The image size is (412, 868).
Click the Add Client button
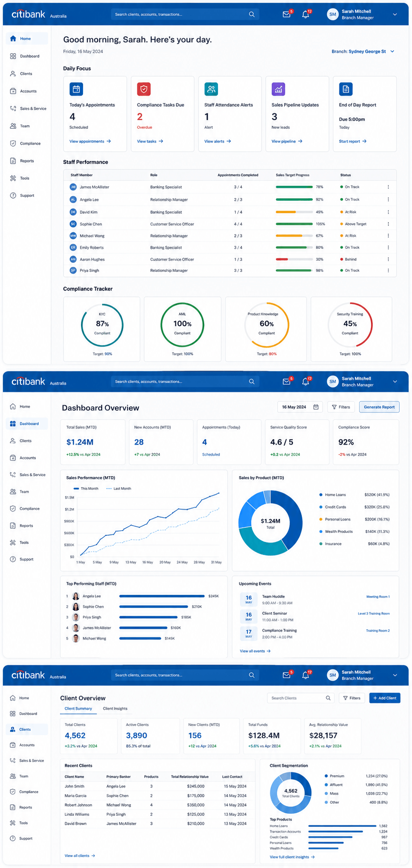384,698
